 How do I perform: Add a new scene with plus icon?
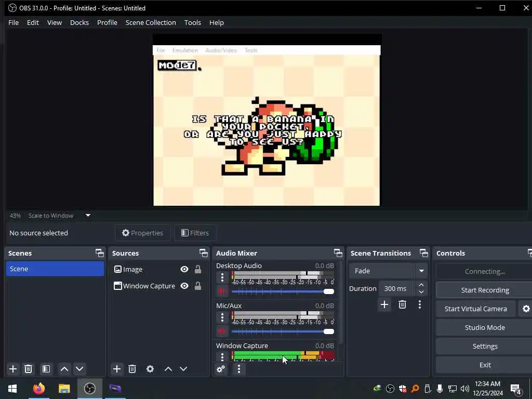coord(13,369)
